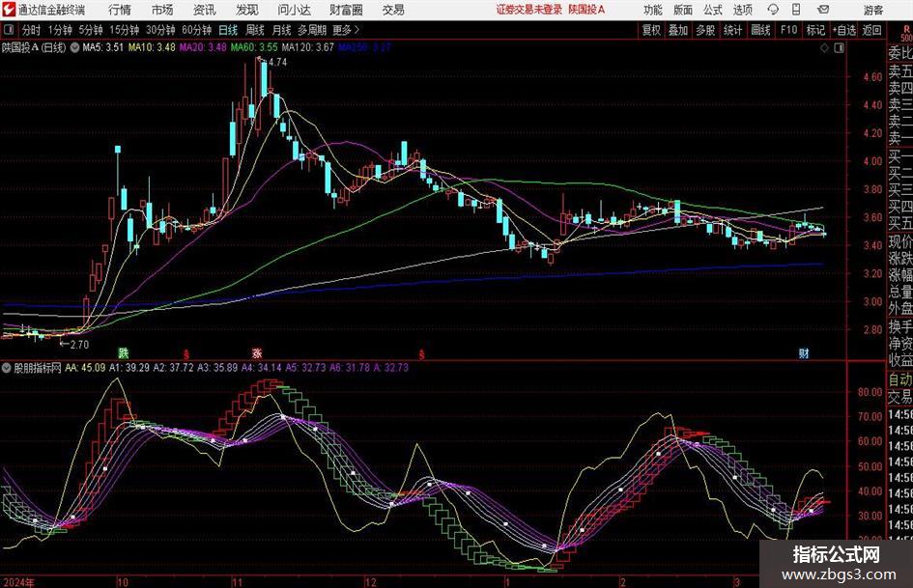913x588 pixels.
Task: Click the MA5: 3.51 value label
Action: pos(103,47)
